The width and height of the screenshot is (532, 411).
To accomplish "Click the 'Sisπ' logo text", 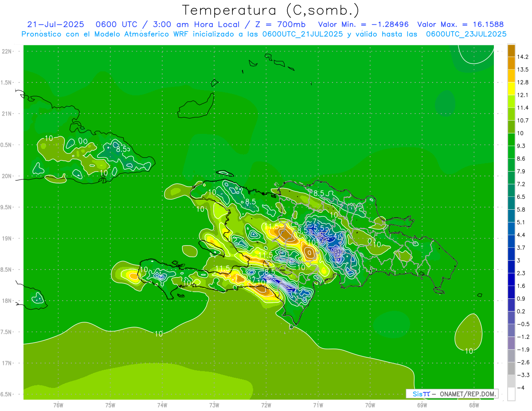I will click(421, 394).
